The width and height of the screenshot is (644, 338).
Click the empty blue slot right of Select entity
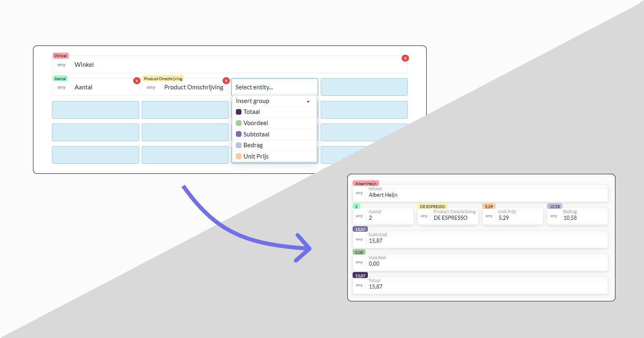tap(364, 87)
